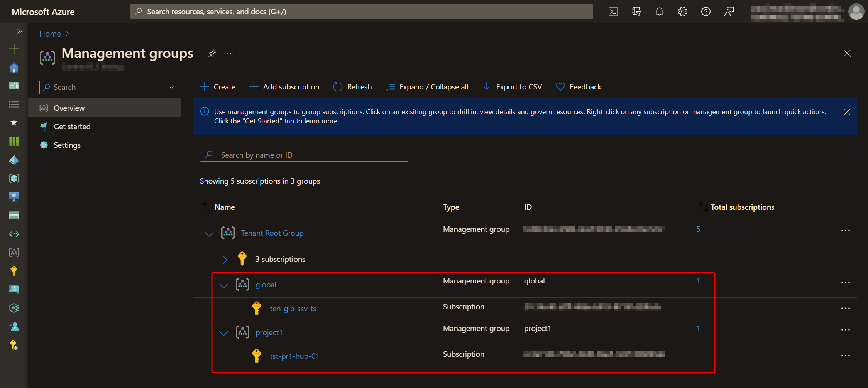The height and width of the screenshot is (388, 868).
Task: Focus the global search resources box
Action: pyautogui.click(x=362, y=12)
